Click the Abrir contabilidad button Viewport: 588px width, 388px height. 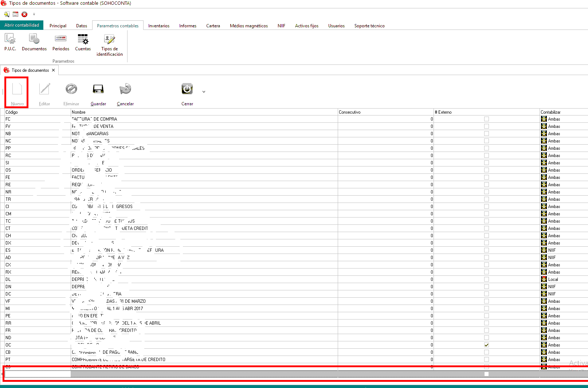tap(22, 25)
